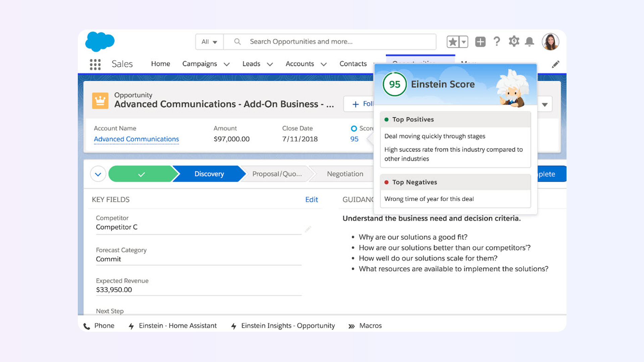644x362 pixels.
Task: Click the Opportunity crown icon
Action: click(100, 101)
